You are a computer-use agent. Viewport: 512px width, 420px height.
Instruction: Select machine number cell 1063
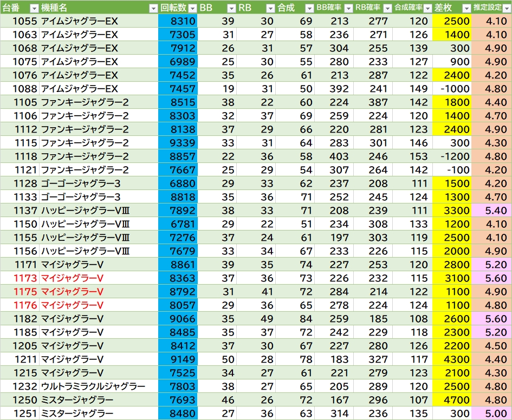pyautogui.click(x=20, y=35)
